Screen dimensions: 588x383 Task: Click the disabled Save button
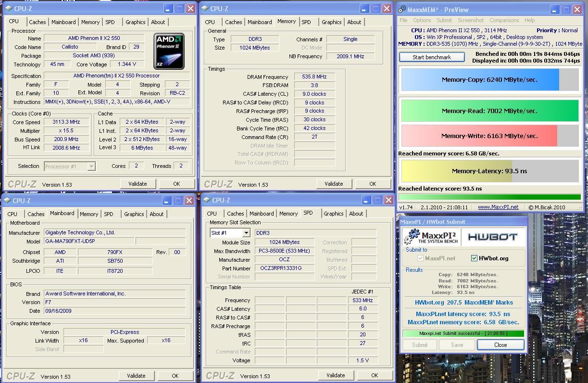(x=457, y=345)
